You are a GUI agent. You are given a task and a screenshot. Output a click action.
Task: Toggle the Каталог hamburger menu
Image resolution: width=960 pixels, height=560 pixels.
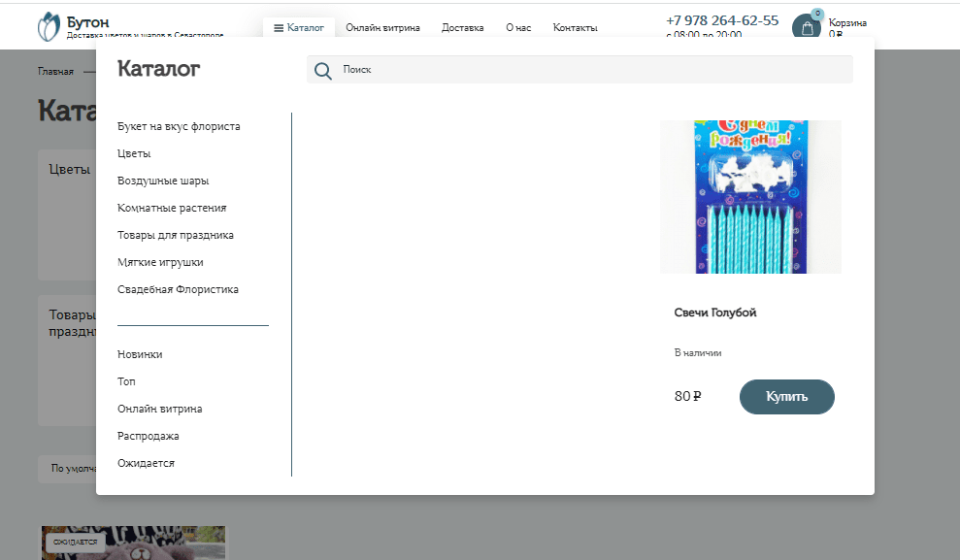click(x=299, y=28)
